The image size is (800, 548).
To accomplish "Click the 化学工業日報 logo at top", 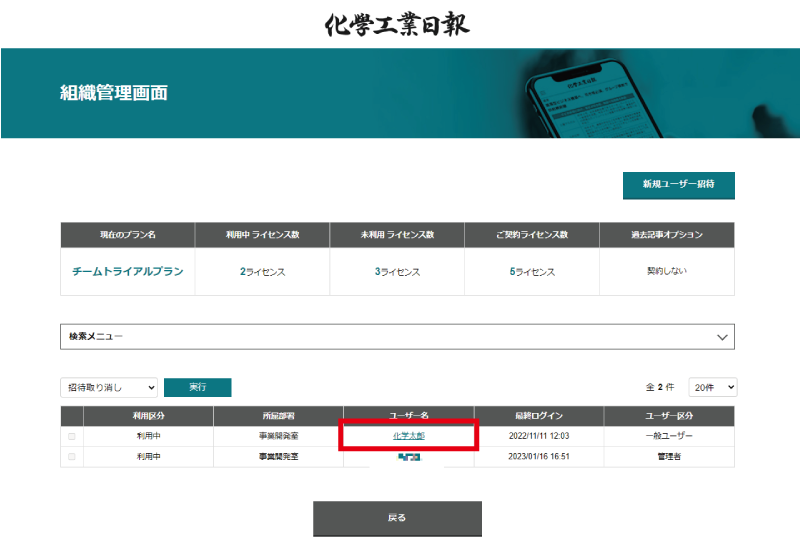I will (x=397, y=24).
